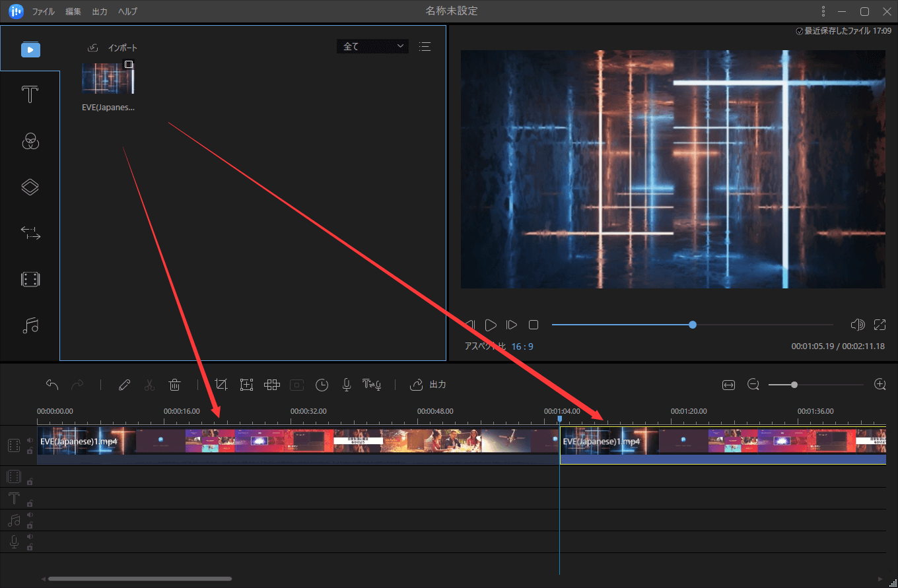
Task: Select the second EVE(Japanese)1.mp4 timeline clip
Action: coord(723,445)
